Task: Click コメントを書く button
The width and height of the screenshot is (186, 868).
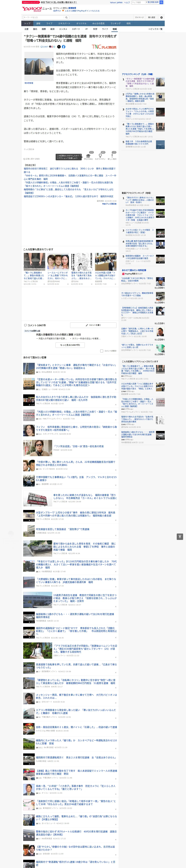Action: pyautogui.click(x=93, y=325)
